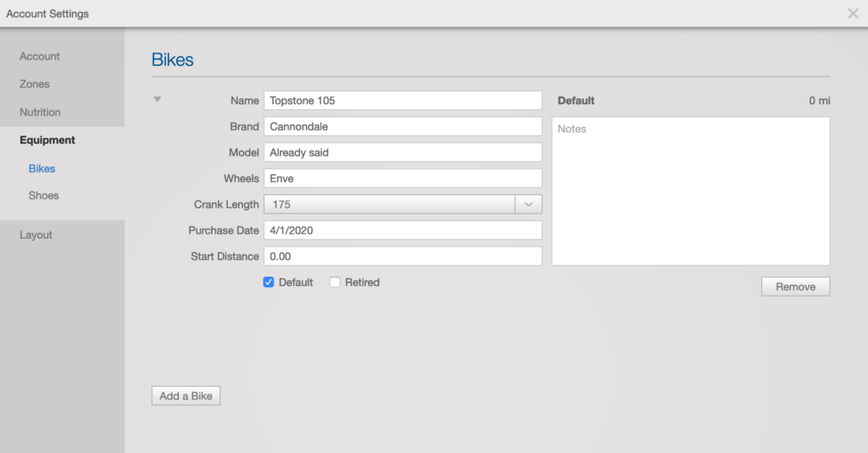Open the Bikes subsection link
This screenshot has height=453, width=868.
42,168
